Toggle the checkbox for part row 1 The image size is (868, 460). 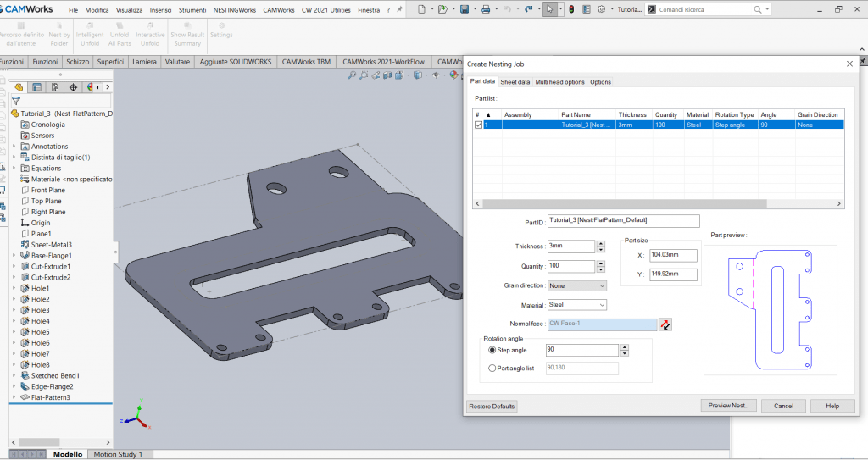(x=478, y=125)
